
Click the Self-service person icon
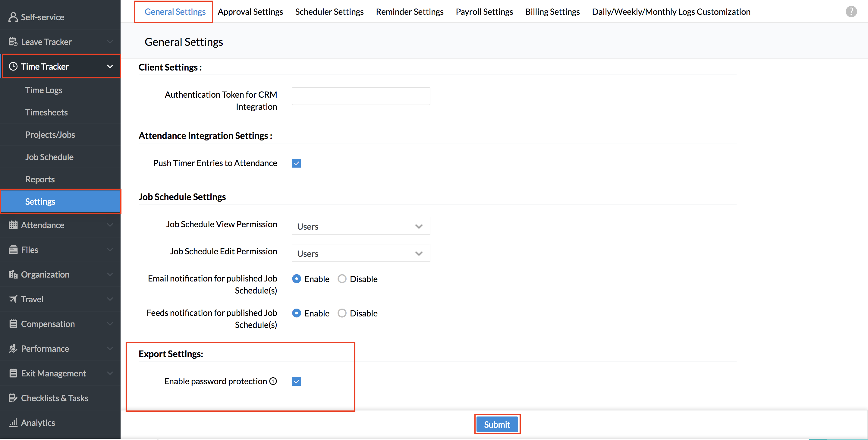13,17
